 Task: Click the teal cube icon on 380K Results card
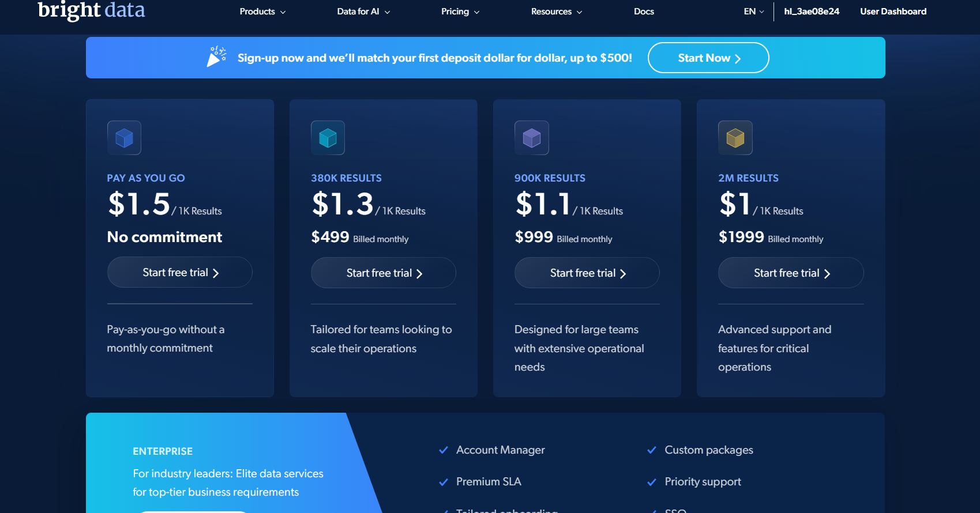[328, 138]
